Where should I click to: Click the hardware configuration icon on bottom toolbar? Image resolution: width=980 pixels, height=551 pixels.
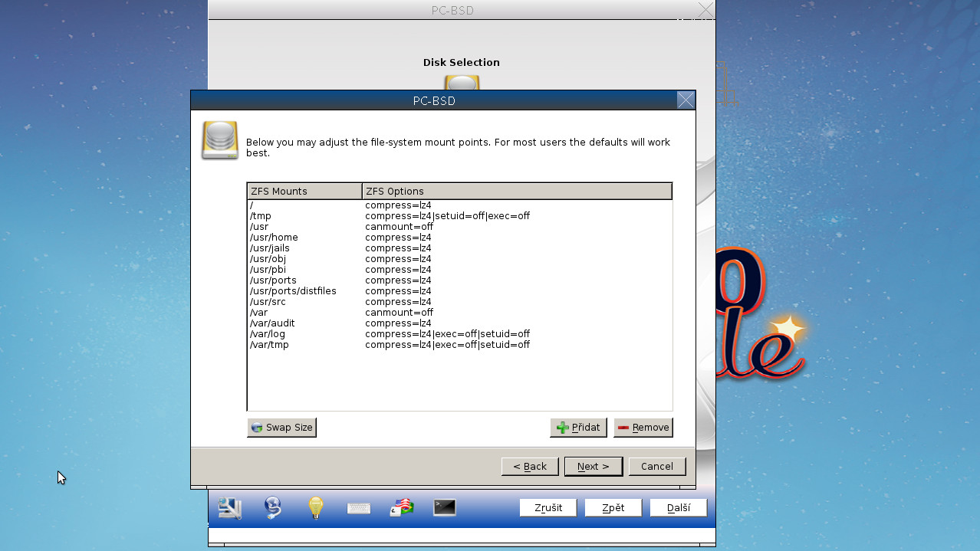229,507
